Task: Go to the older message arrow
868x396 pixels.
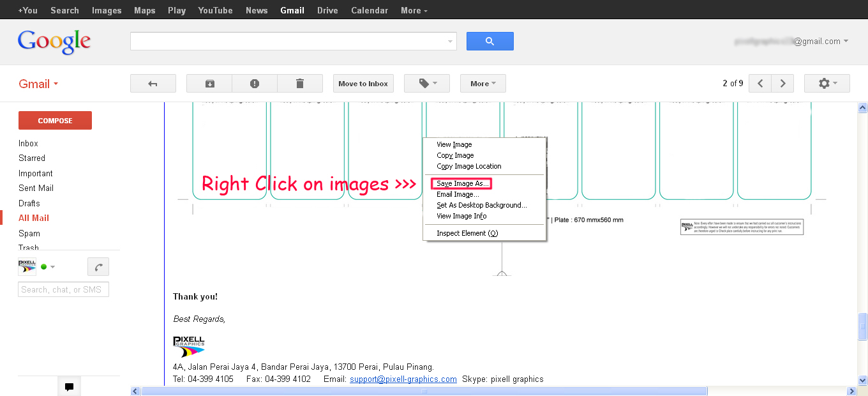Action: pyautogui.click(x=782, y=84)
